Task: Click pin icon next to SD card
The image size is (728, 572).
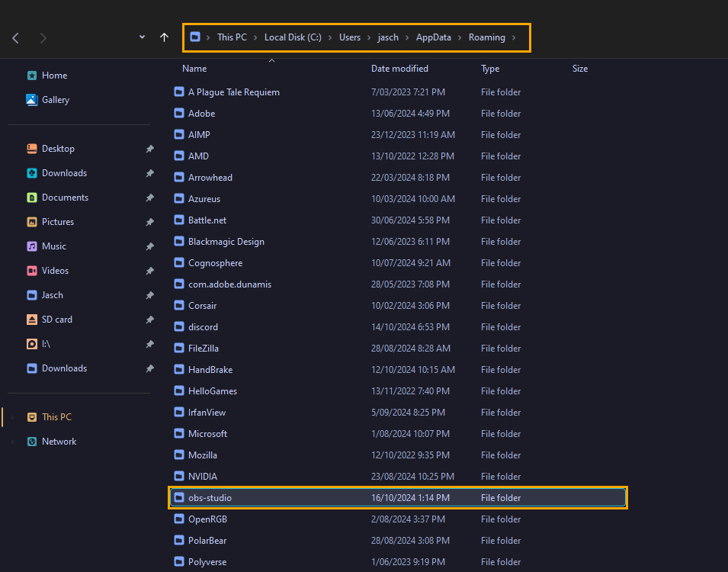Action: [x=149, y=320]
